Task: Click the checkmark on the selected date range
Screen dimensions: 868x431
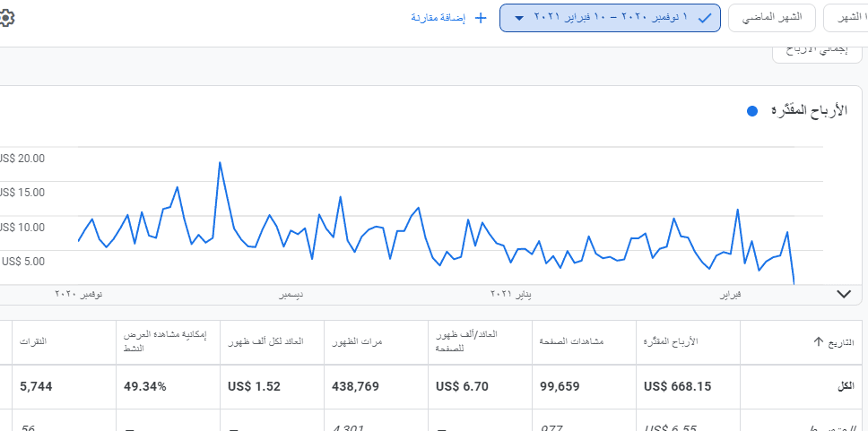Action: [x=705, y=18]
